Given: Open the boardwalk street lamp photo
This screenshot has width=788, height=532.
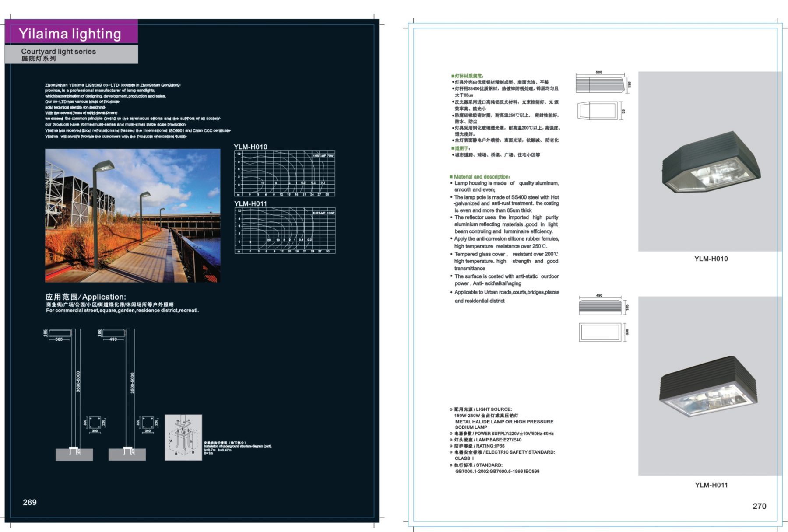Looking at the screenshot, I should [133, 215].
